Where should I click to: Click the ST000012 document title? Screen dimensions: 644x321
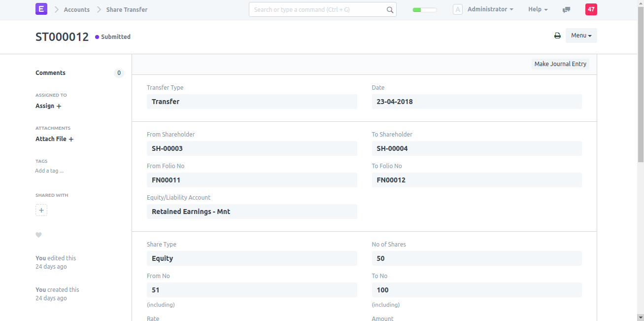coord(62,37)
